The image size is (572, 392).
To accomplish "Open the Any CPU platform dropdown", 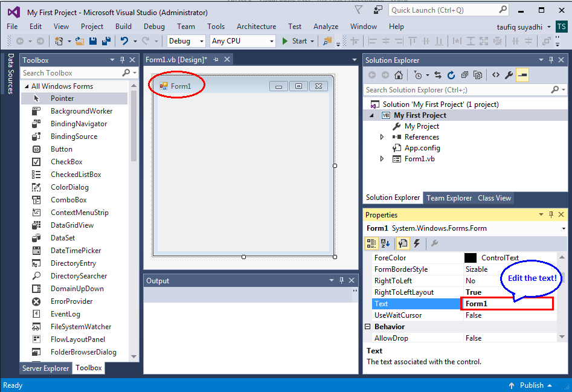I will (x=271, y=41).
